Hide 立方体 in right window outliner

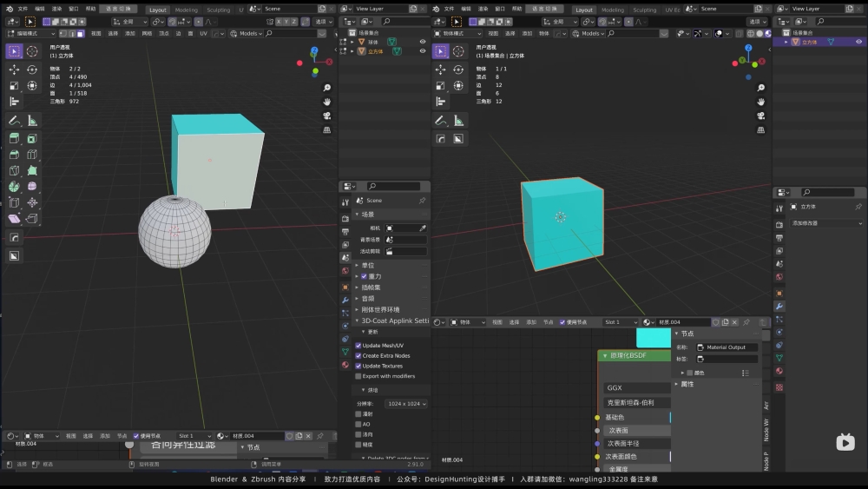coord(858,42)
